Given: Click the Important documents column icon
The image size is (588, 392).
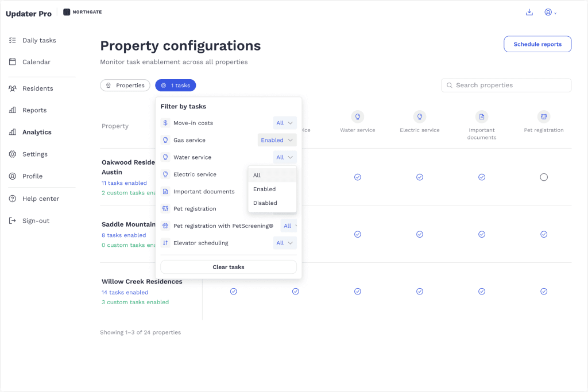Looking at the screenshot, I should tap(482, 117).
